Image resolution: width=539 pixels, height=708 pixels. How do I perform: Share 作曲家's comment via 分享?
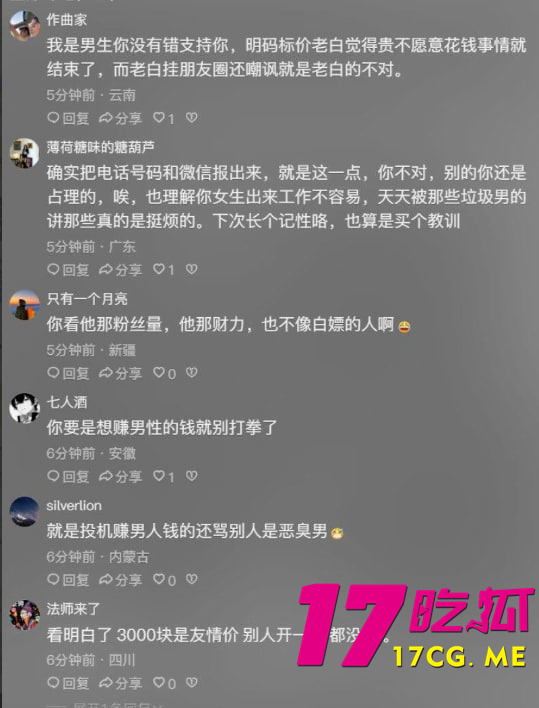[x=121, y=118]
